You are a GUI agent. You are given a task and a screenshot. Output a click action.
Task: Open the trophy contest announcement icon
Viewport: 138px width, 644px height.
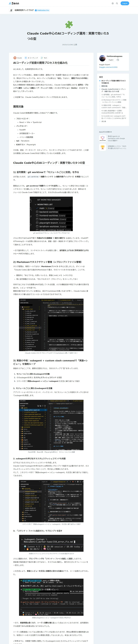102,147
